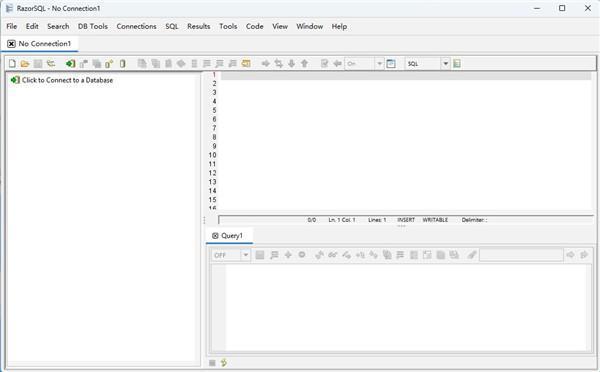This screenshot has height=372, width=600.
Task: Click left arrow at end of results toolbar
Action: point(571,255)
